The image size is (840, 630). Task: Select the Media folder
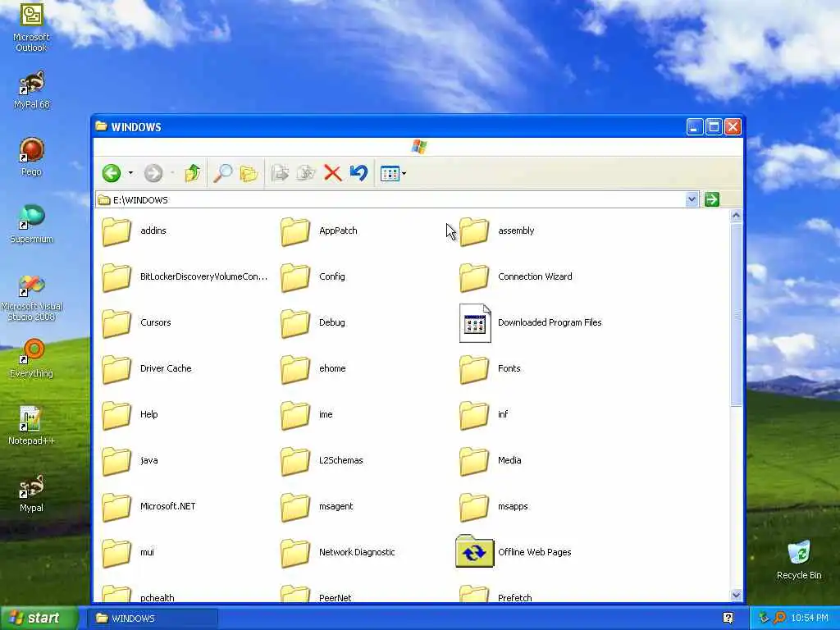491,461
